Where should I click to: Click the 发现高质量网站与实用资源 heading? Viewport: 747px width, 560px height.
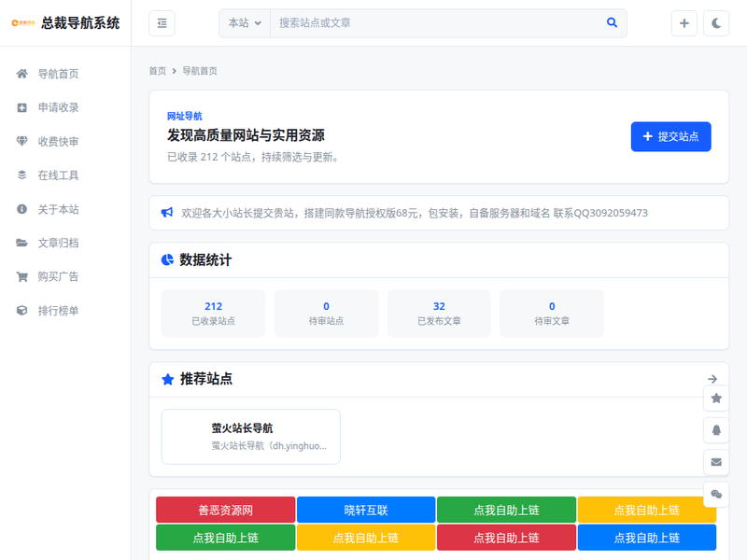point(246,135)
